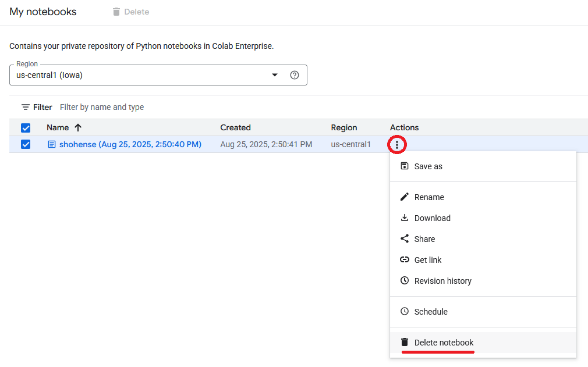The width and height of the screenshot is (588, 367).
Task: Deselect the shohense notebook row checkbox
Action: [26, 144]
